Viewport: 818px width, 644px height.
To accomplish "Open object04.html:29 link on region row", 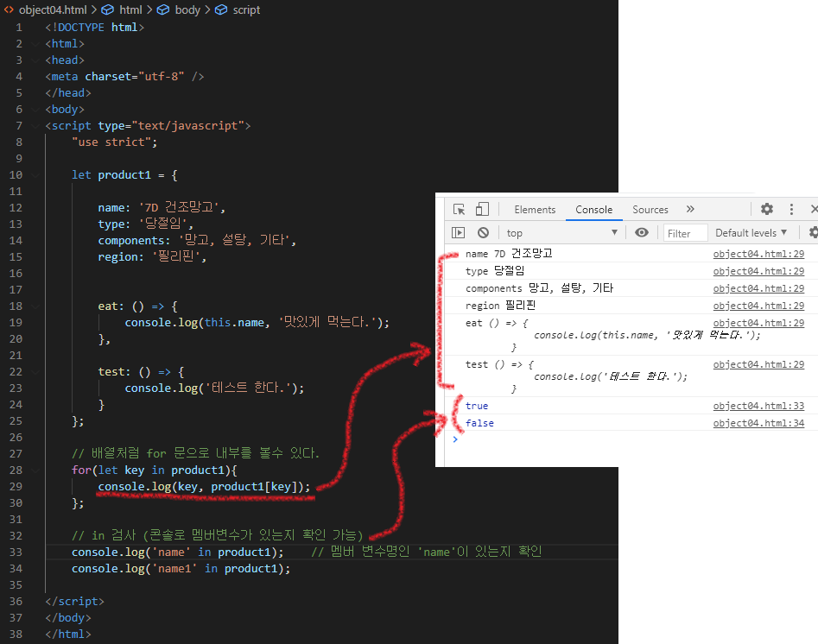I will click(x=758, y=306).
